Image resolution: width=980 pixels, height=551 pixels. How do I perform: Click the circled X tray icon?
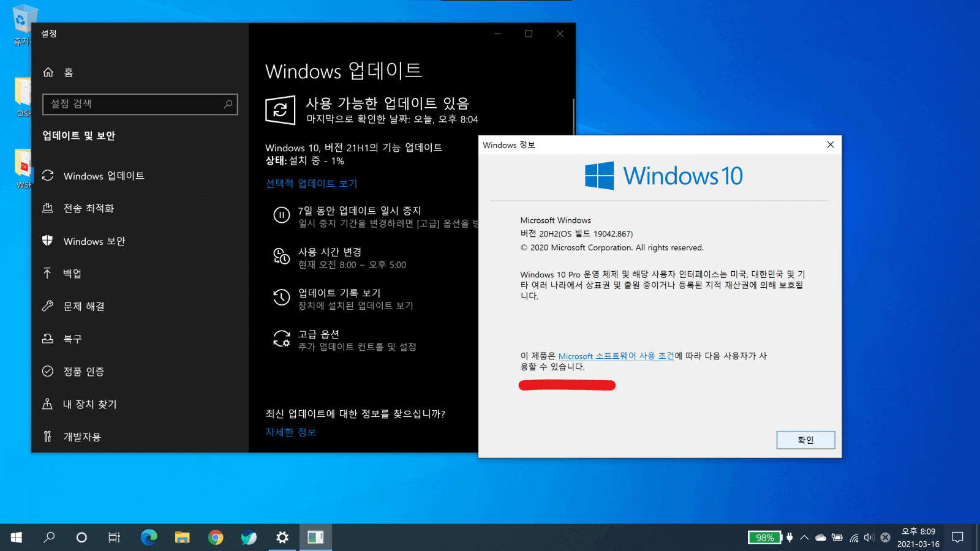click(885, 538)
